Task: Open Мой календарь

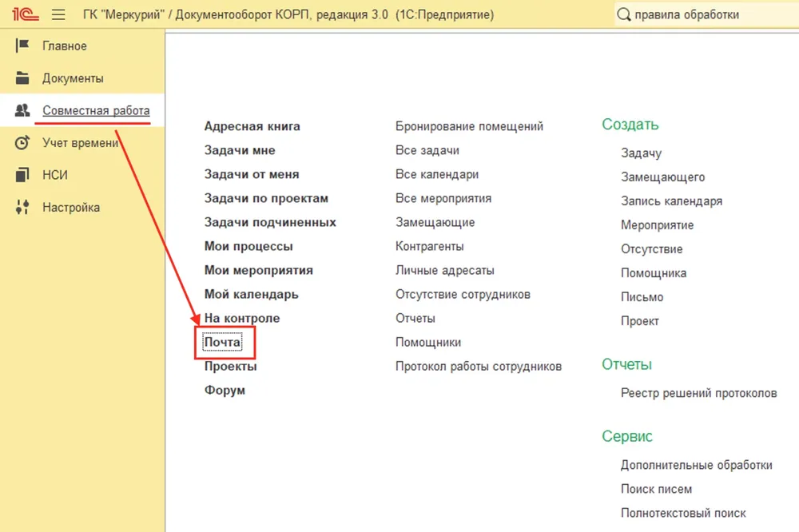Action: coord(251,293)
